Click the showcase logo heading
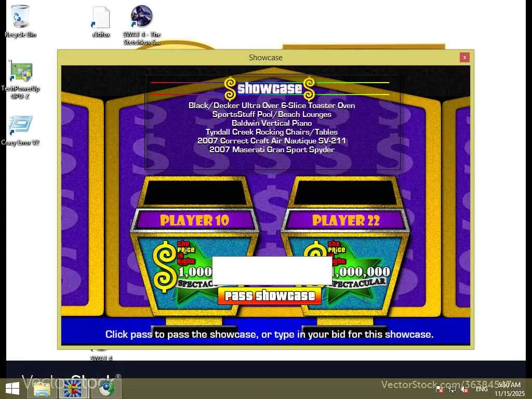 270,88
